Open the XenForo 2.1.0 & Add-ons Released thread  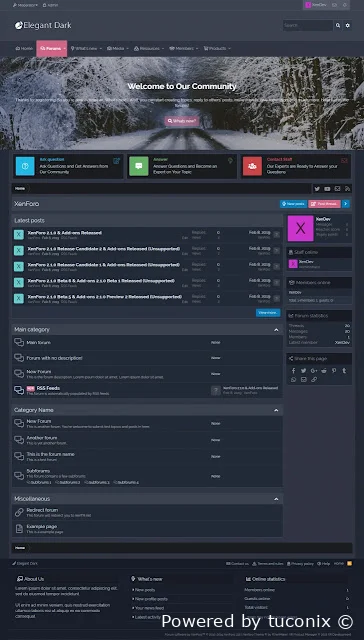(x=64, y=233)
